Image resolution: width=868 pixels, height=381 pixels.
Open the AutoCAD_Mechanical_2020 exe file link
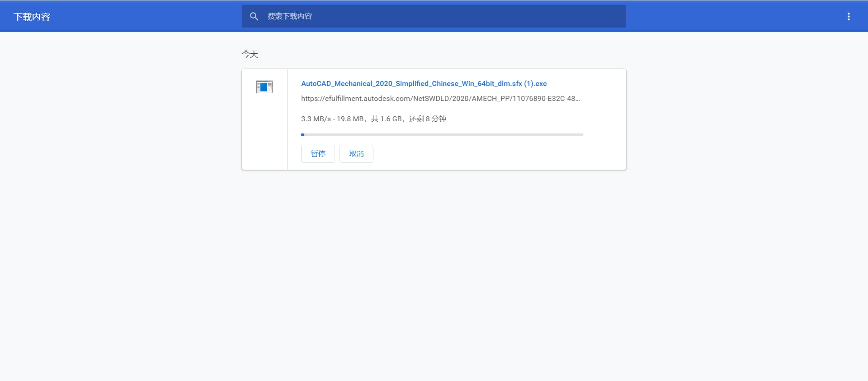424,84
